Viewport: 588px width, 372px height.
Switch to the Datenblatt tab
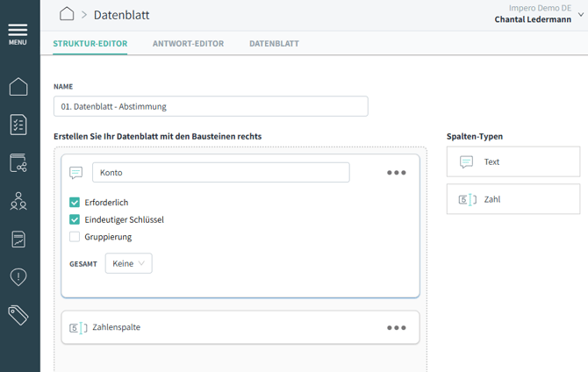pyautogui.click(x=274, y=44)
